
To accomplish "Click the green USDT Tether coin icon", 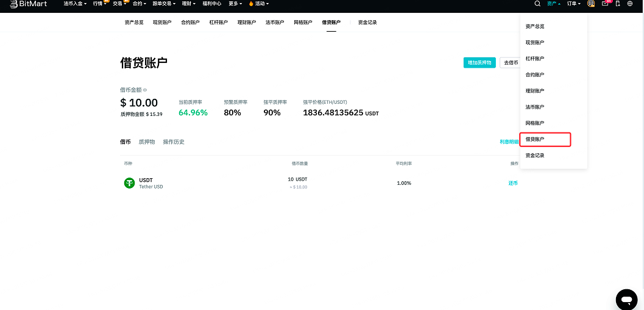I will [x=129, y=183].
